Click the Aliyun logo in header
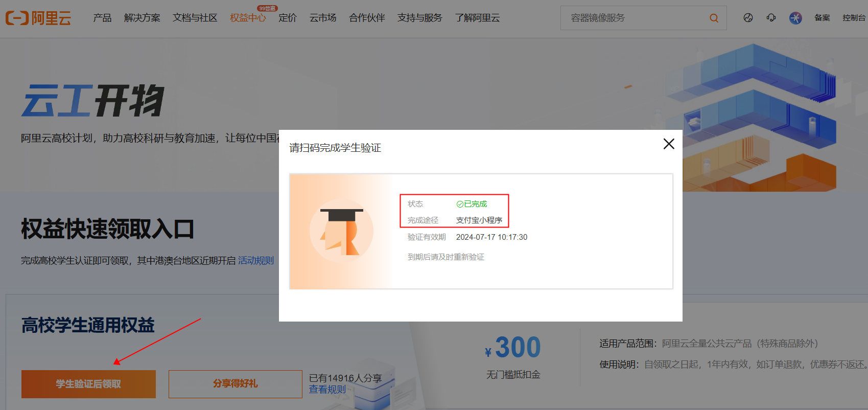The width and height of the screenshot is (868, 410). (x=38, y=18)
